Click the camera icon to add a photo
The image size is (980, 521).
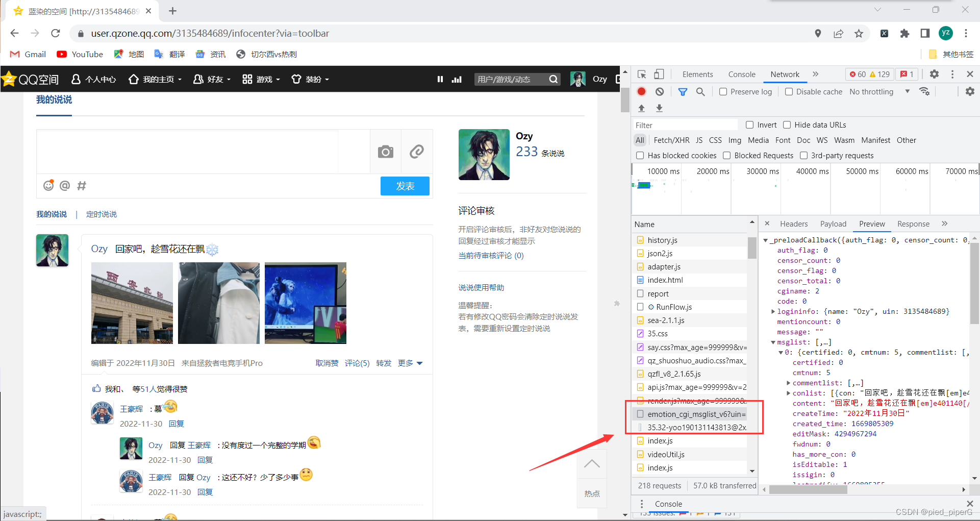point(385,152)
